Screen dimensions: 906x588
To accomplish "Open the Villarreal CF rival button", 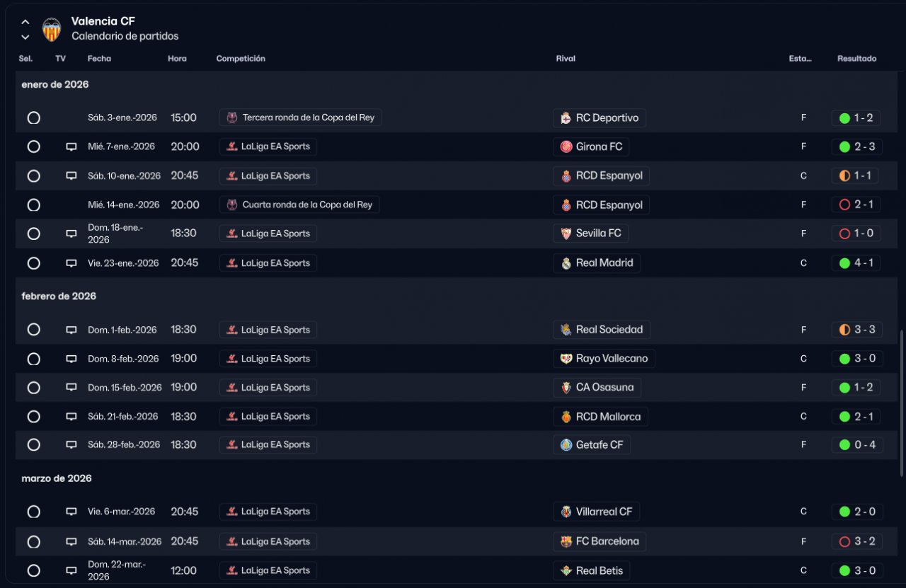I will tap(596, 512).
